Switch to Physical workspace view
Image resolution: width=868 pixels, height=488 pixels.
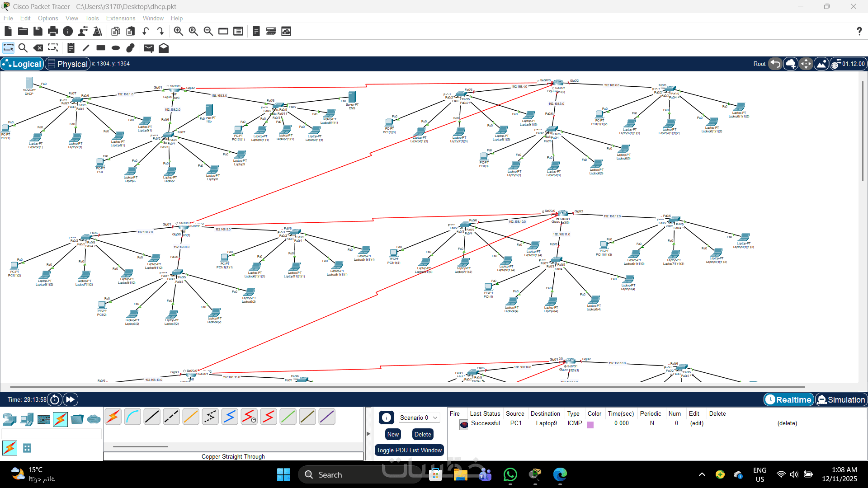point(68,64)
